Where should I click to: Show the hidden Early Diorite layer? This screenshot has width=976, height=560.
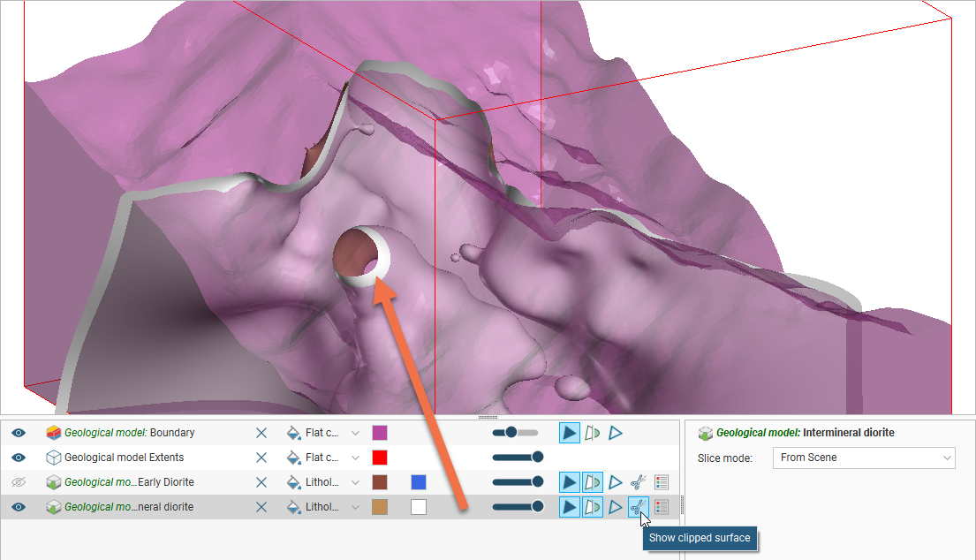click(x=19, y=482)
